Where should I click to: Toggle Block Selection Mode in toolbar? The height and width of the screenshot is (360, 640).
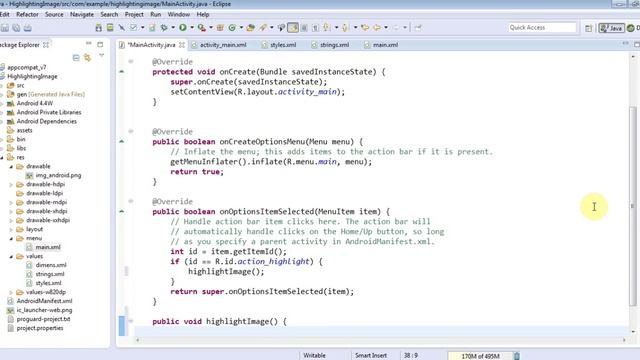coord(304,28)
